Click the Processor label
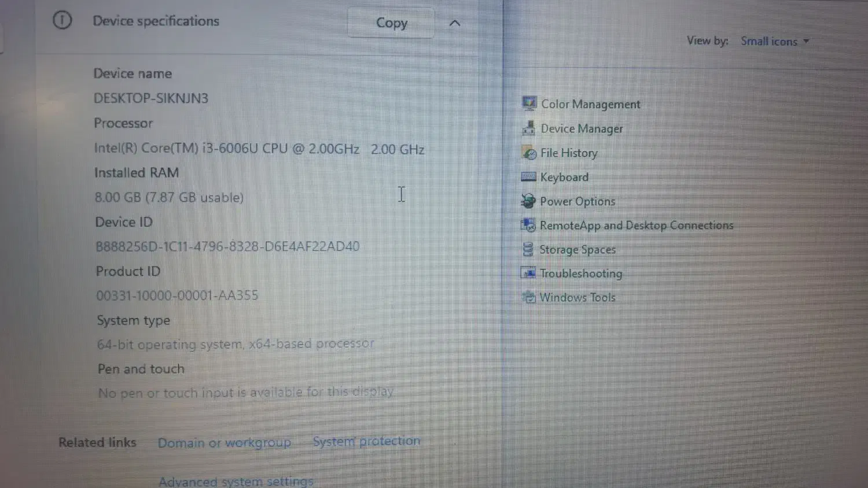Viewport: 868px width, 488px height. (x=123, y=123)
